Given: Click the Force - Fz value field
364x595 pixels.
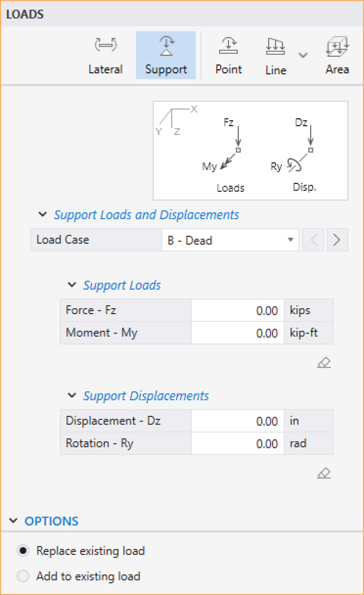Looking at the screenshot, I should pyautogui.click(x=237, y=310).
